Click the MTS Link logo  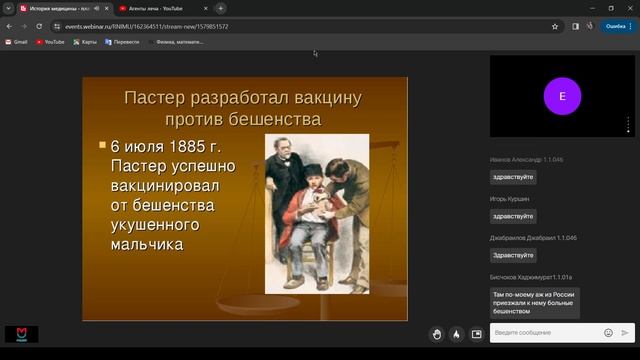point(22,334)
